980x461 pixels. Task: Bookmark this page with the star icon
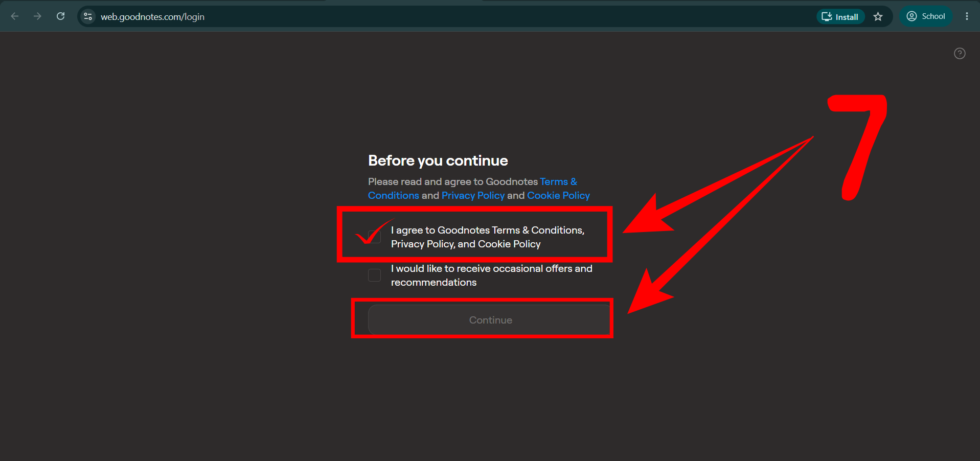[878, 16]
